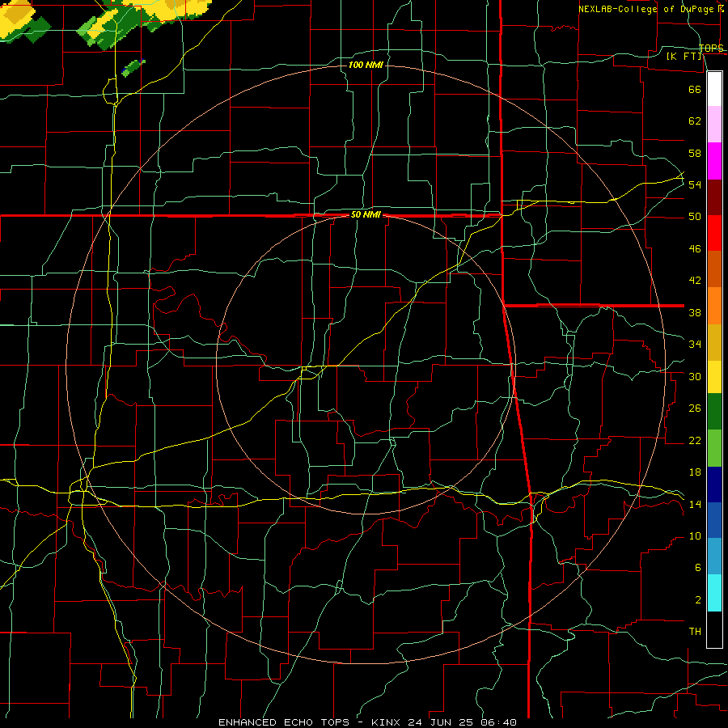Screen dimensions: 728x728
Task: Click the cyan swatch above 2
Action: point(714,593)
